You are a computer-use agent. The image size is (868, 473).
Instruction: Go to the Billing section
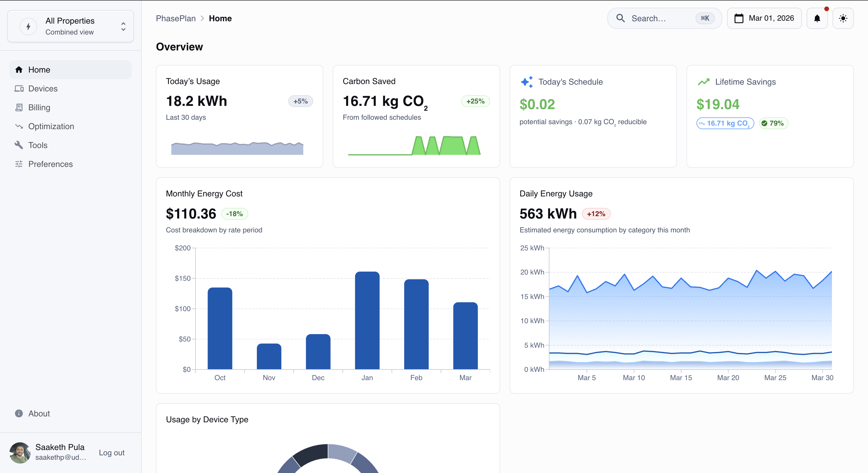coord(39,107)
